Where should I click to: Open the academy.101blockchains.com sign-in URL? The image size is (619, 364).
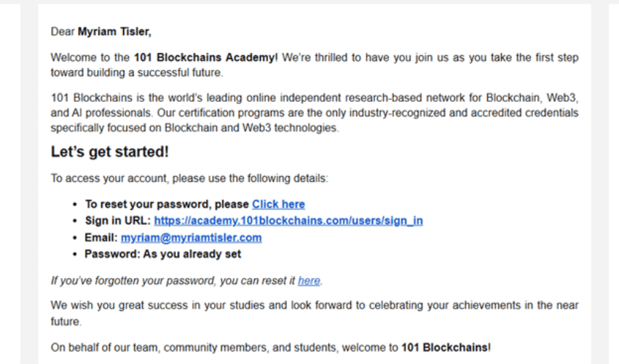pyautogui.click(x=288, y=221)
